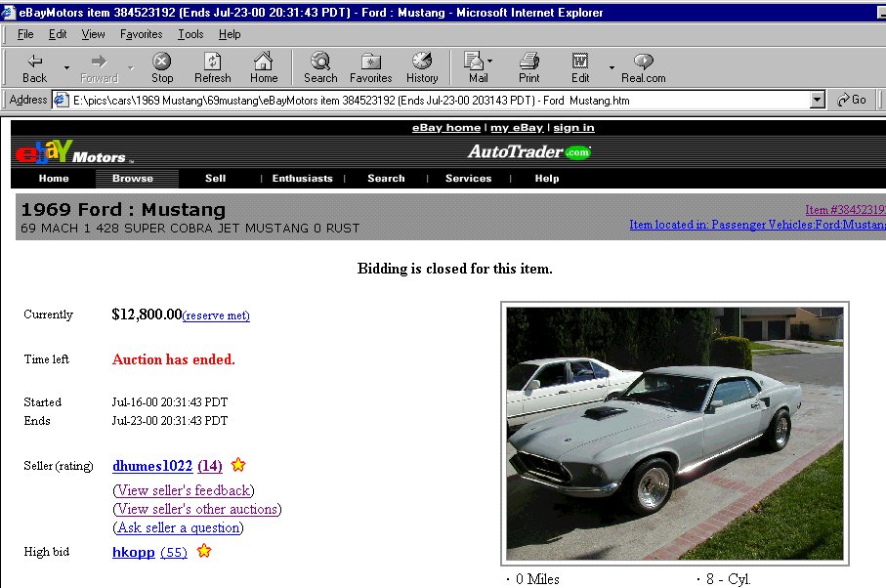Open high bidder hkopp link
886x588 pixels.
click(134, 552)
